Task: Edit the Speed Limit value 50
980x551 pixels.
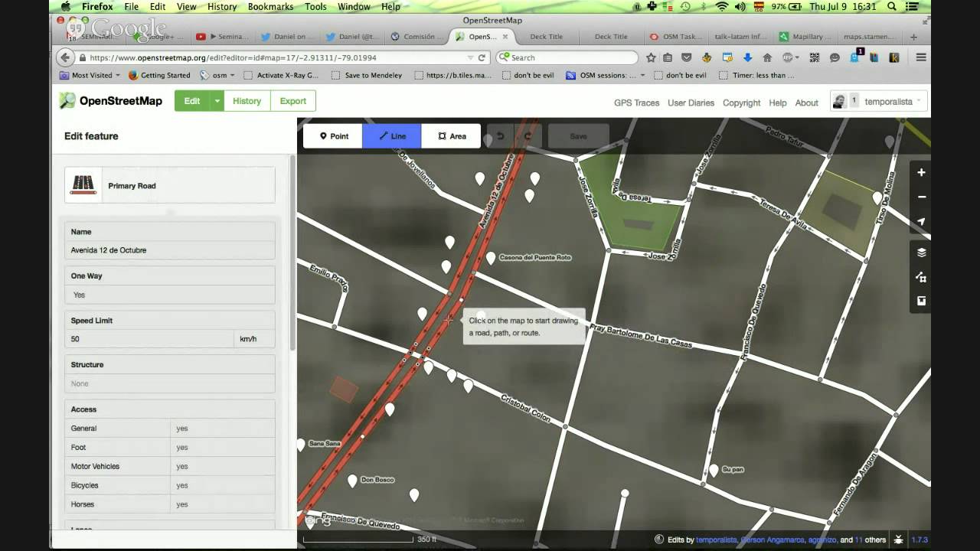Action: click(x=149, y=339)
